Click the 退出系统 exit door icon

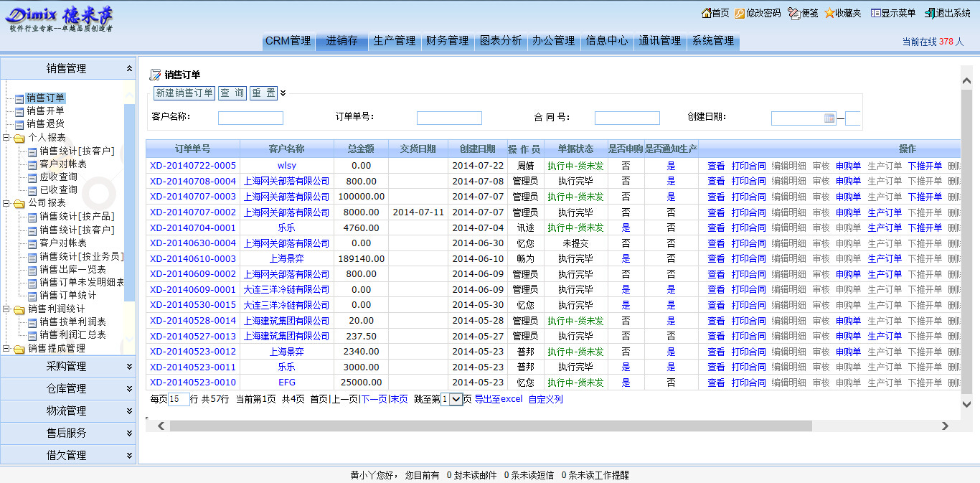(930, 13)
